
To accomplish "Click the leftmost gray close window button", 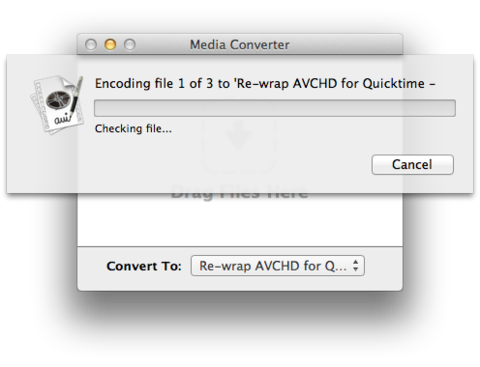I will click(91, 44).
